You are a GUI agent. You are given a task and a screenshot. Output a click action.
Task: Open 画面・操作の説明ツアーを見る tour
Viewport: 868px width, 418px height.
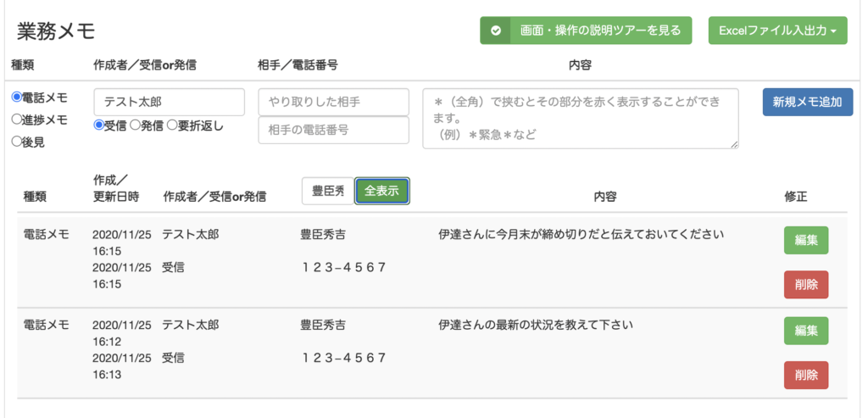point(599,31)
